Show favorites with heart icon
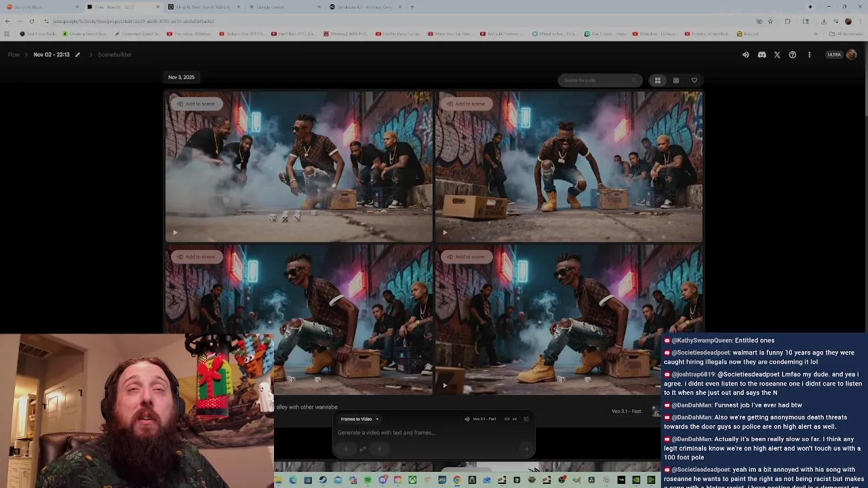Image resolution: width=868 pixels, height=488 pixels. pyautogui.click(x=694, y=81)
